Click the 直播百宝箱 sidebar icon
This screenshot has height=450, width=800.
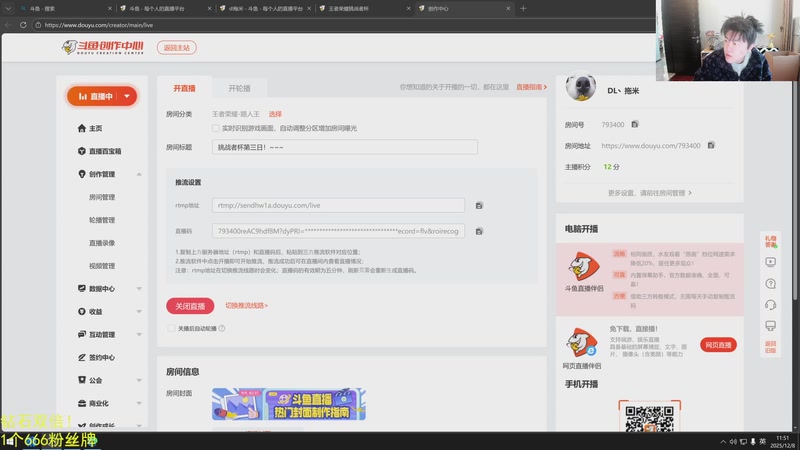pyautogui.click(x=82, y=151)
